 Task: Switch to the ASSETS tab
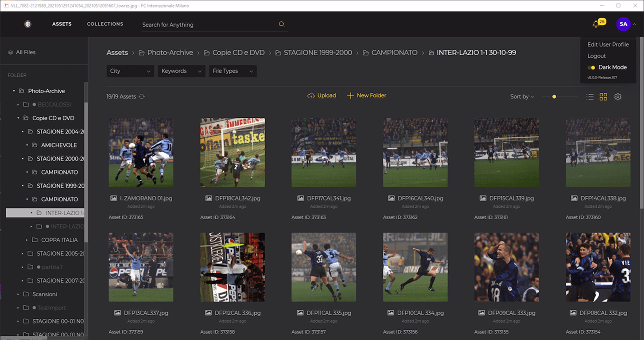click(x=62, y=24)
